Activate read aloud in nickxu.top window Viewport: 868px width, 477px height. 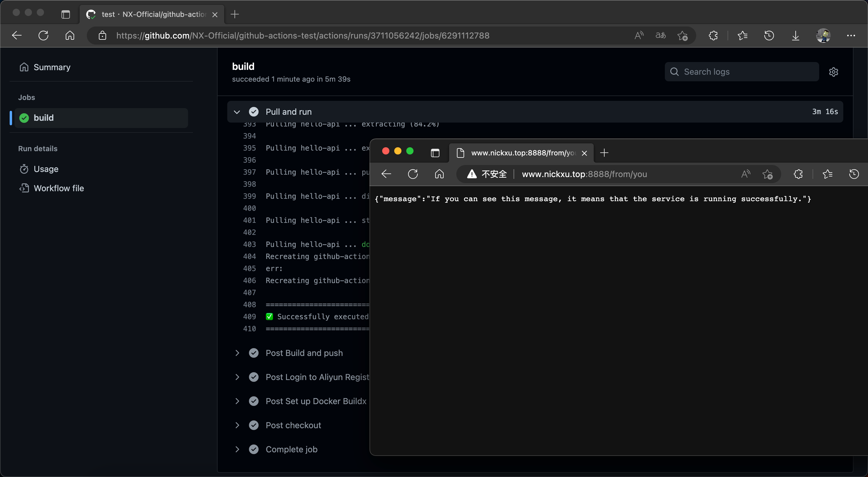click(x=746, y=174)
